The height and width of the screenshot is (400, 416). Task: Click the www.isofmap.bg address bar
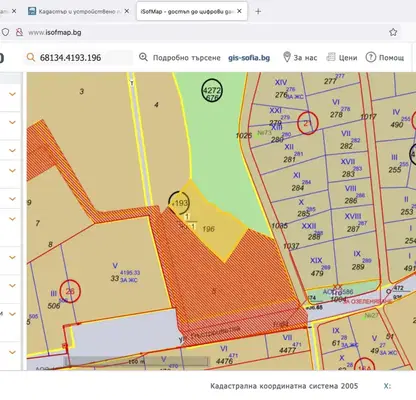200,32
